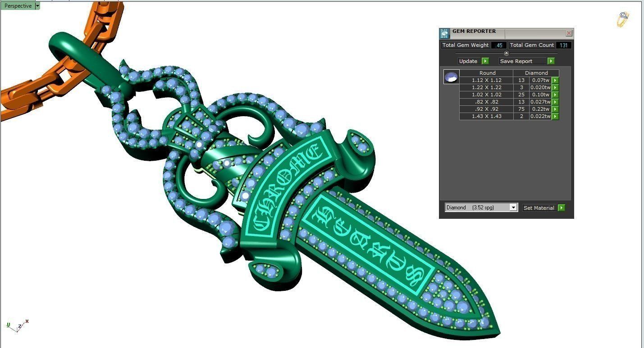
Task: Select the 1.22 X 1.22 gem row
Action: click(x=509, y=87)
